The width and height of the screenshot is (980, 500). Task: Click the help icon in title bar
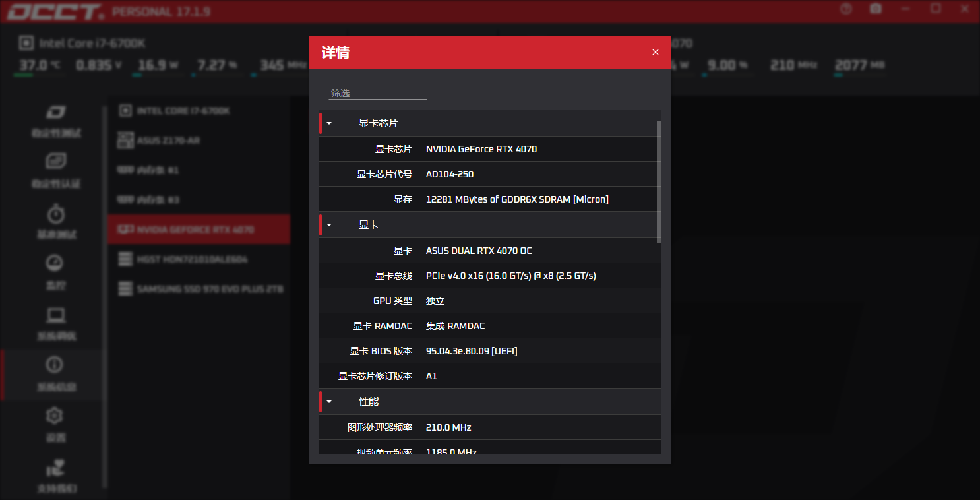point(847,9)
